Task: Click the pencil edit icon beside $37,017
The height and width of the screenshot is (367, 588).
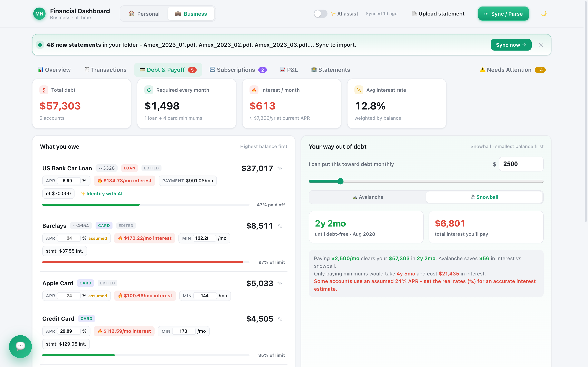Action: tap(280, 168)
